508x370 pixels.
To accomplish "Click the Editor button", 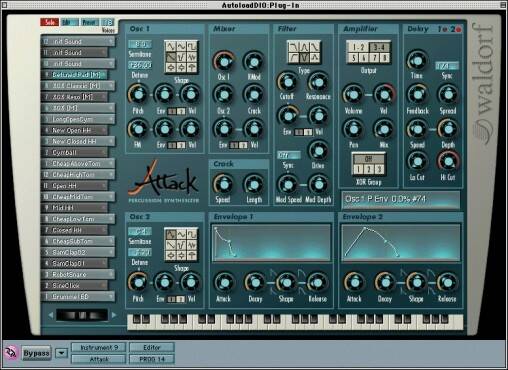I will coord(152,347).
